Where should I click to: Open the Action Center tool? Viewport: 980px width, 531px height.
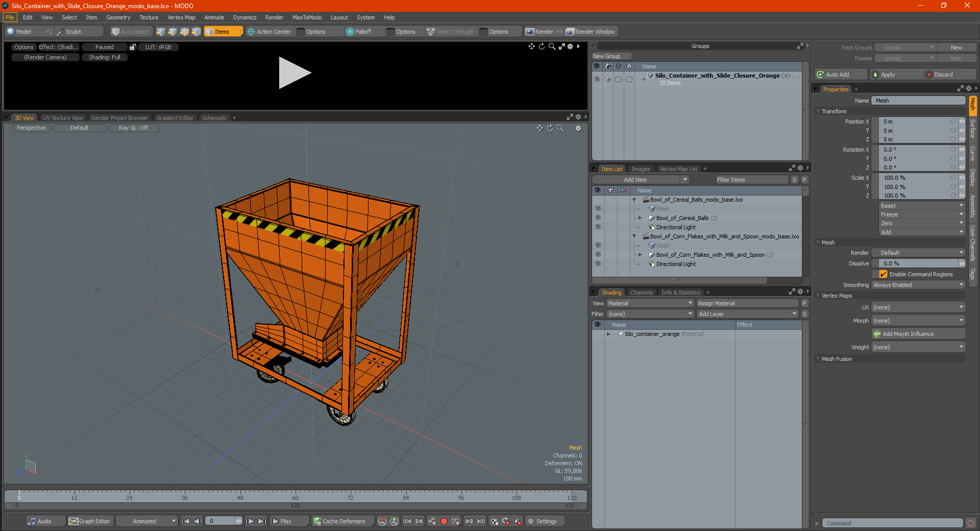269,32
